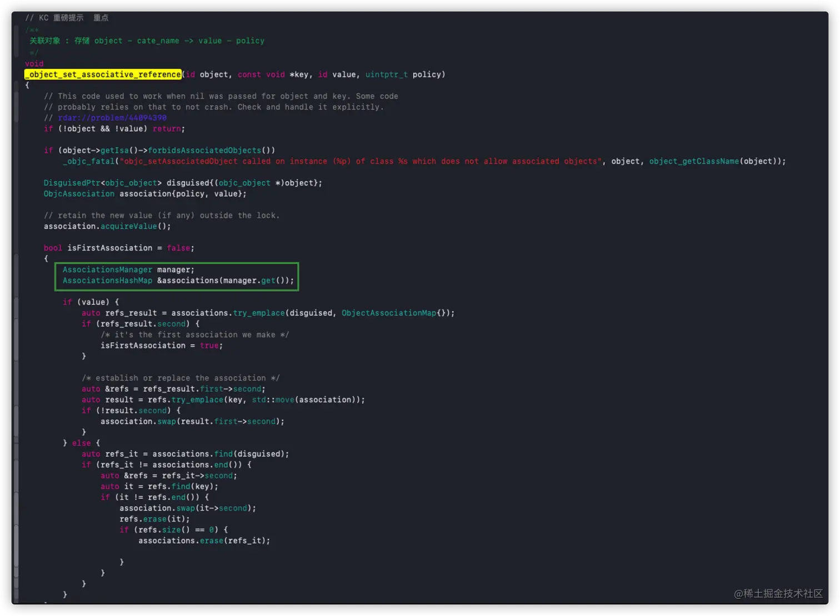840x616 pixels.
Task: Click the association.acquireValue() call
Action: click(x=107, y=227)
